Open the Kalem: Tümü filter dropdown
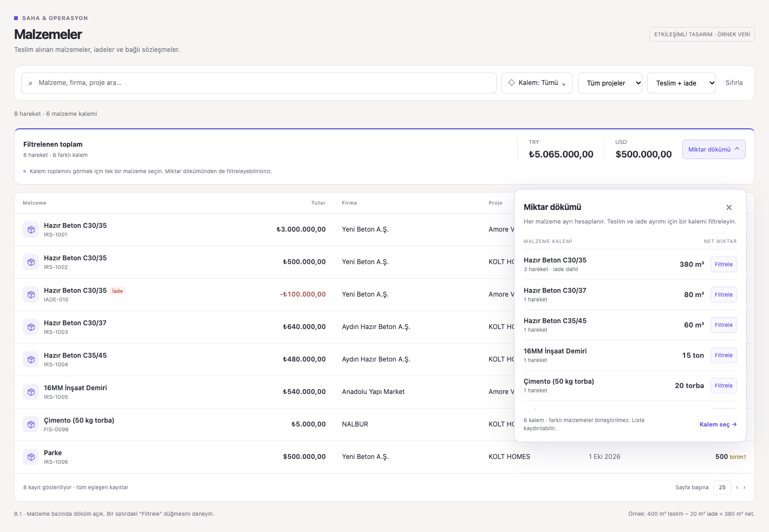The image size is (769, 532). coord(537,83)
